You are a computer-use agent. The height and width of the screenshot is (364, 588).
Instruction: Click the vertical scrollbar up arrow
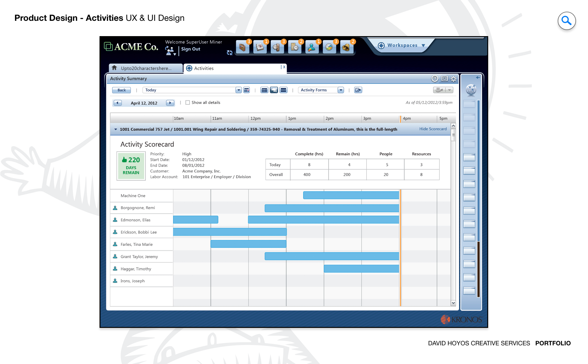pyautogui.click(x=453, y=126)
